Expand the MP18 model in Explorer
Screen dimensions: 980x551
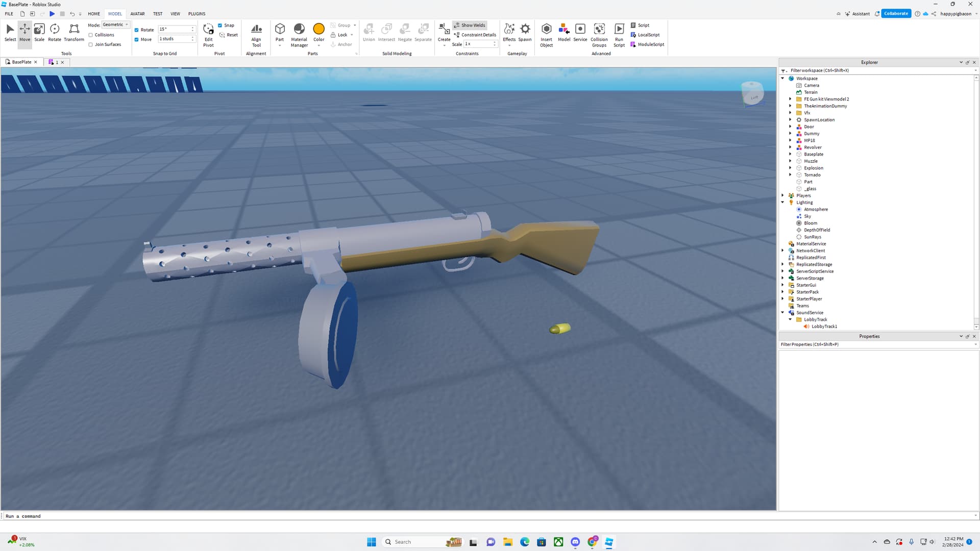[790, 140]
